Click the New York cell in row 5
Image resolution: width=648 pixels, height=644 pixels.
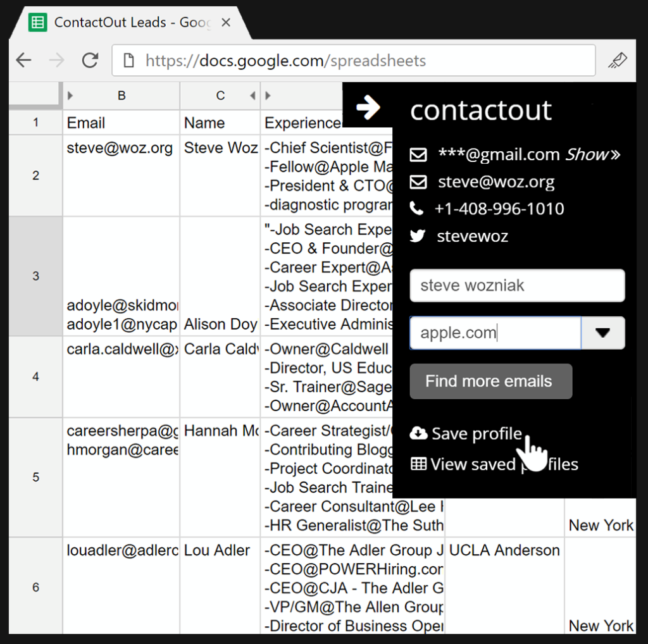(601, 517)
